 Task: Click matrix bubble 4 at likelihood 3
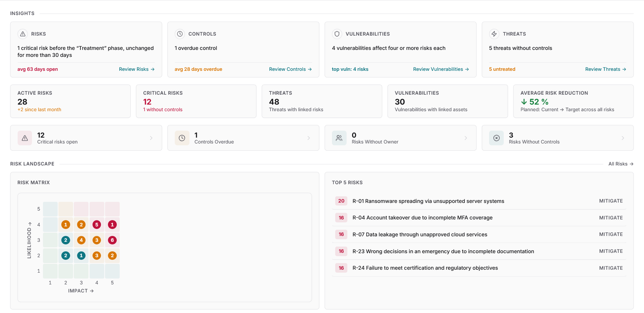pyautogui.click(x=81, y=240)
